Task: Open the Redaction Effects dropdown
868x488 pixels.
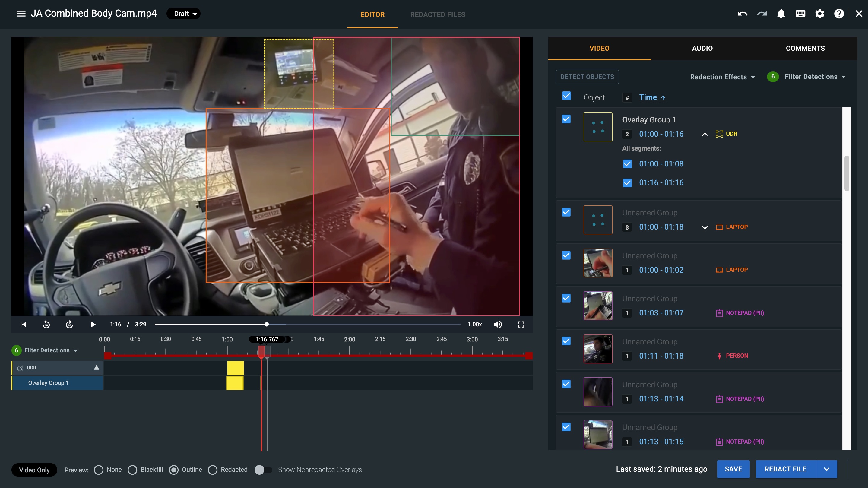Action: tap(722, 77)
